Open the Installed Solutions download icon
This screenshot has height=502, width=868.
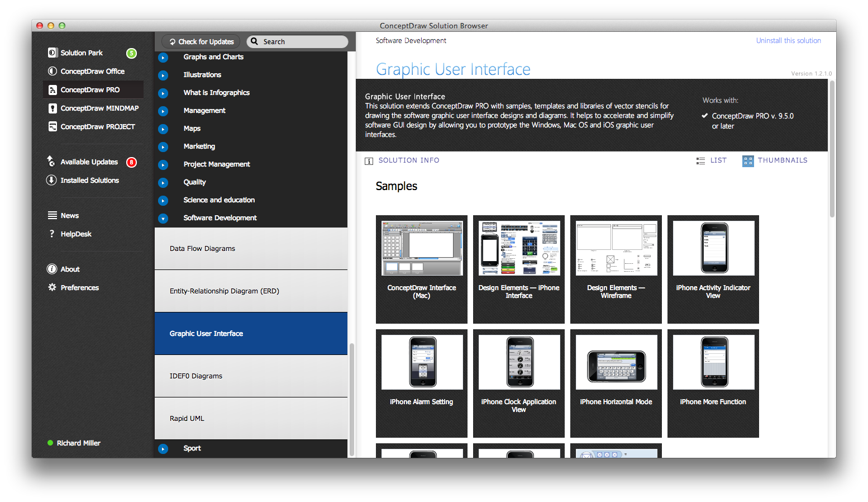(x=51, y=180)
